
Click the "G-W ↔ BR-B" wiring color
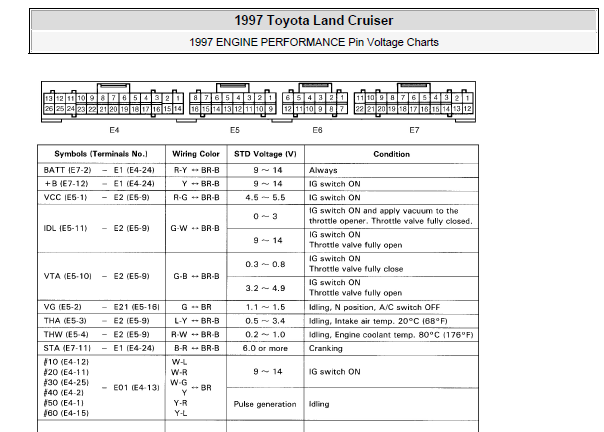[195, 228]
